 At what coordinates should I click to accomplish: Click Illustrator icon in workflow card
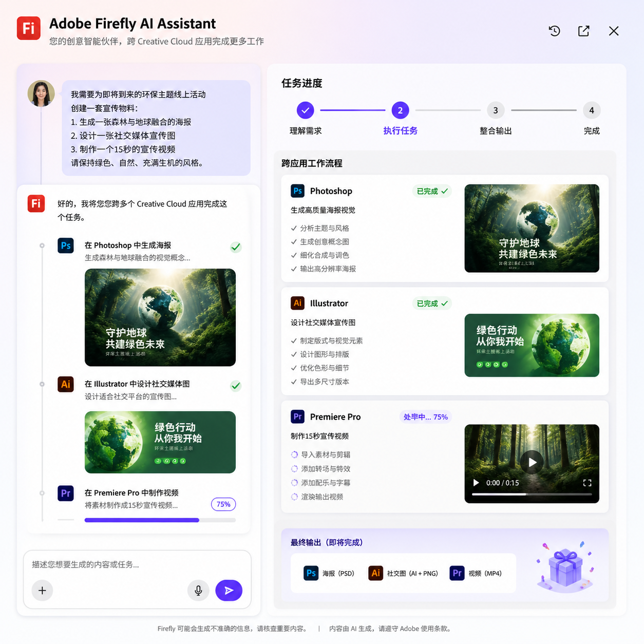click(x=298, y=303)
